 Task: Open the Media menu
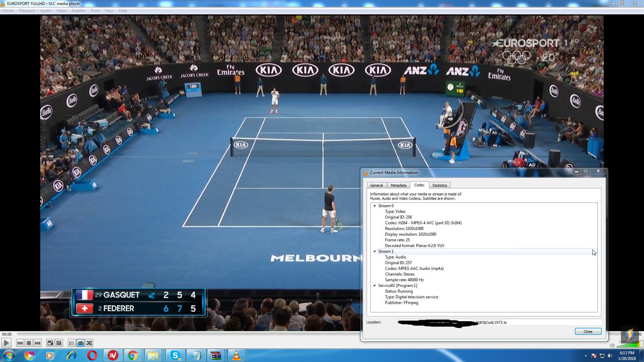click(8, 11)
